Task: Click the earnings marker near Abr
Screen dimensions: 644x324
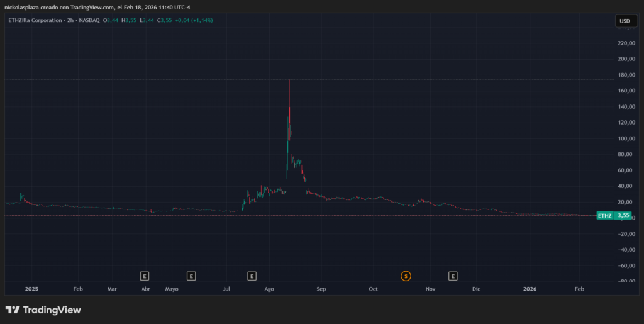Action: point(145,276)
